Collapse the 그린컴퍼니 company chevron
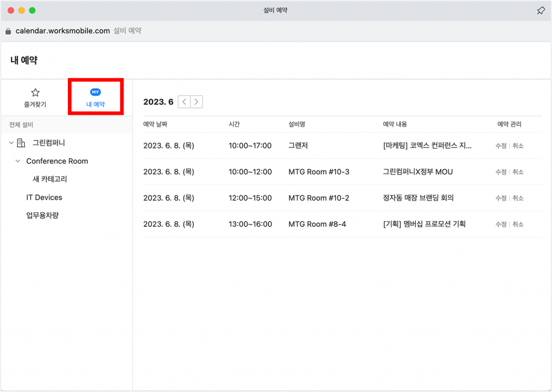This screenshot has height=392, width=552. (x=11, y=143)
